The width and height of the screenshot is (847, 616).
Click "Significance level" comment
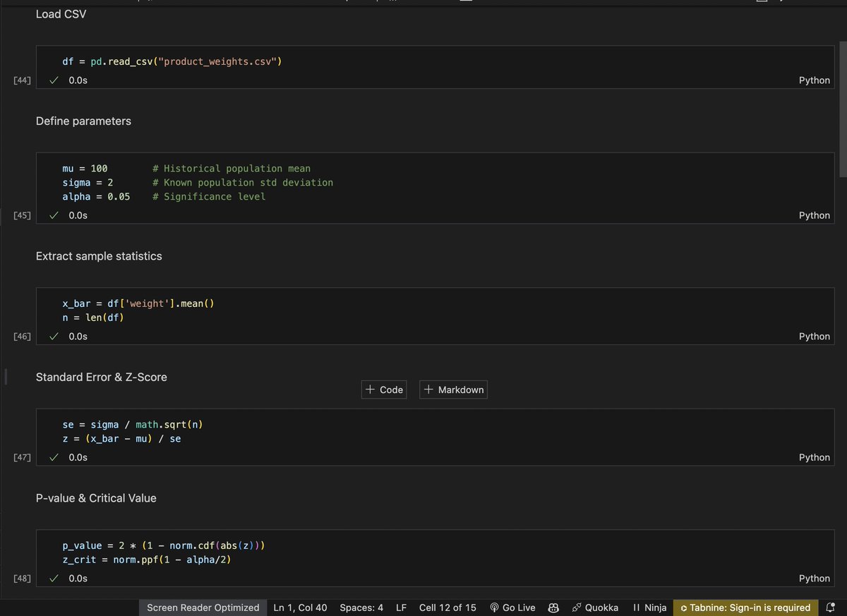pyautogui.click(x=209, y=197)
